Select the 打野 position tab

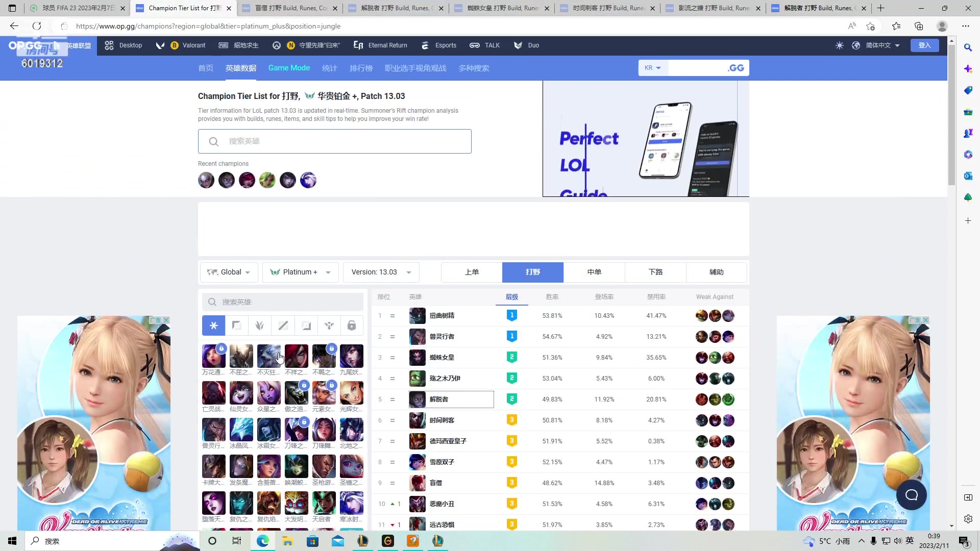point(533,272)
